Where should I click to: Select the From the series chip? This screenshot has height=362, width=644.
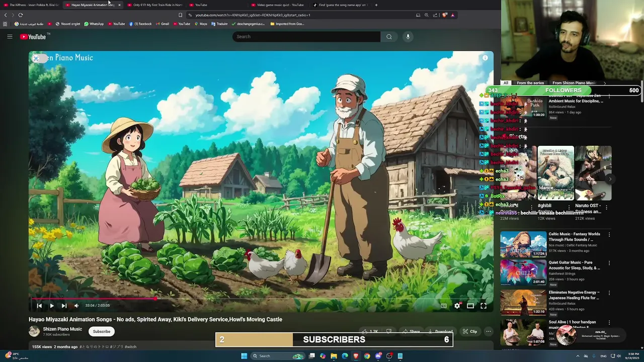click(x=530, y=83)
